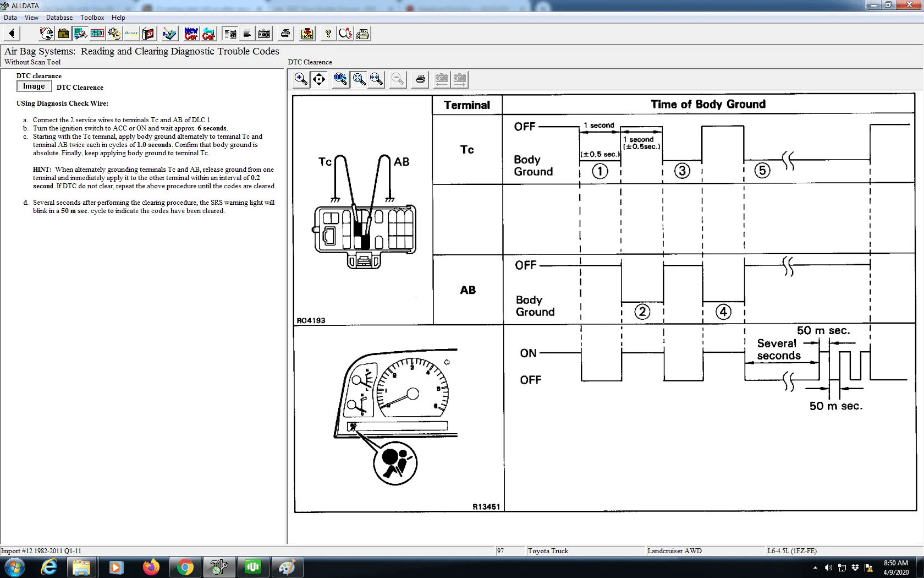Click the fit-width zoom magnifier icon
The image size is (924, 578).
[x=377, y=79]
